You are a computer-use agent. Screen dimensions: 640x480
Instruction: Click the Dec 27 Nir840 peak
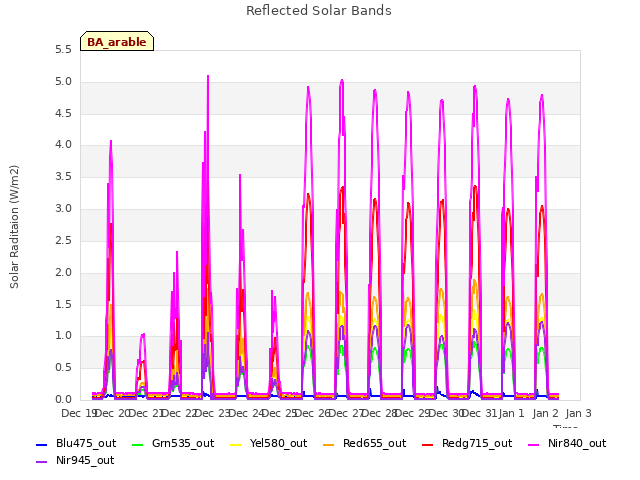342,81
